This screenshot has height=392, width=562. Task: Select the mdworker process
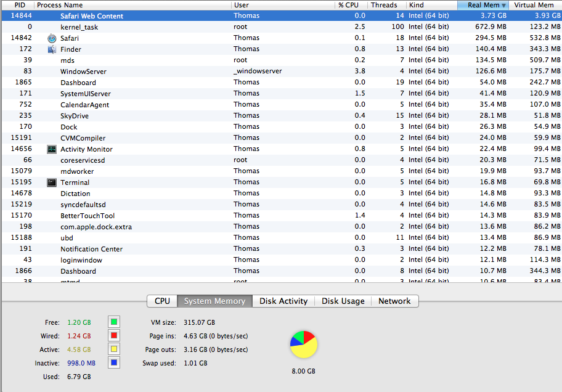[77, 171]
